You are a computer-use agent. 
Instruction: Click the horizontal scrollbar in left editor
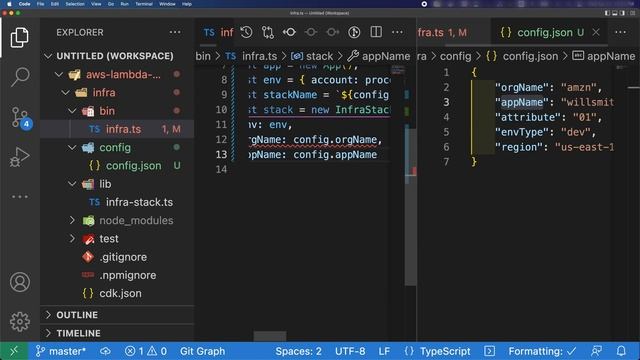click(270, 336)
